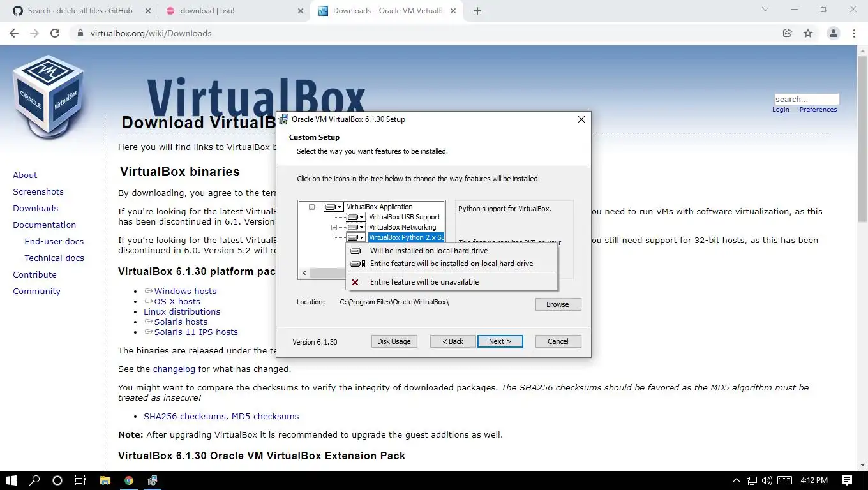Click the Browse button in setup
The height and width of the screenshot is (490, 868).
point(558,304)
